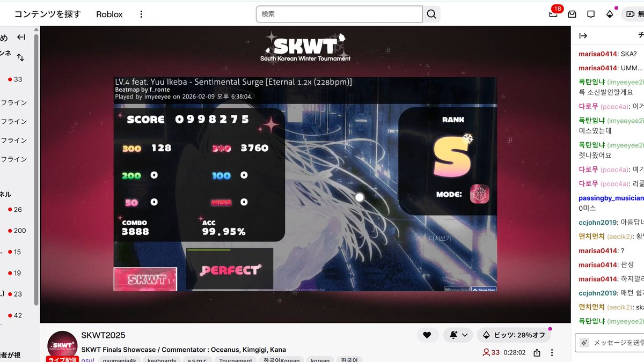This screenshot has height=362, width=644.
Task: Click marisa0414 username on the 하지말라 message
Action: pos(598,279)
